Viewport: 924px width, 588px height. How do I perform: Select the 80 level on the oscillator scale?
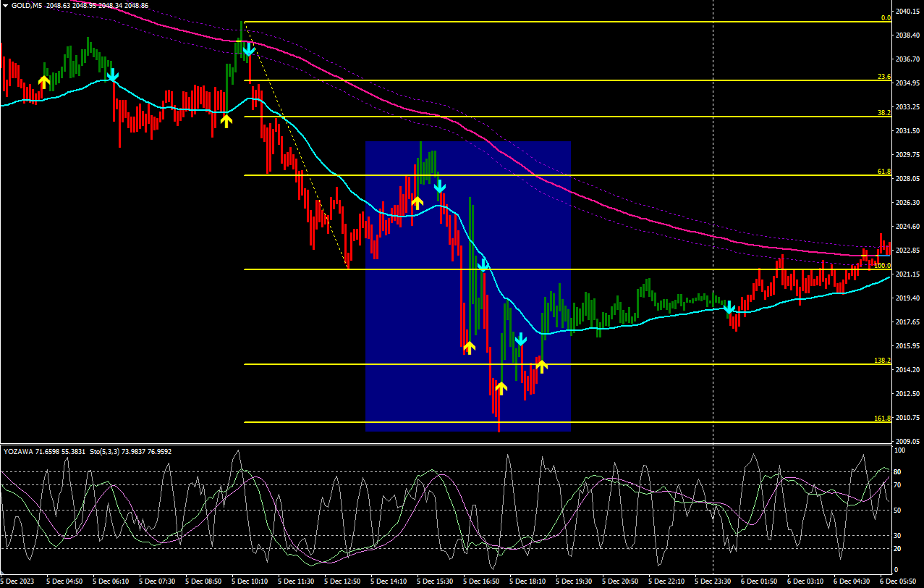[x=897, y=472]
